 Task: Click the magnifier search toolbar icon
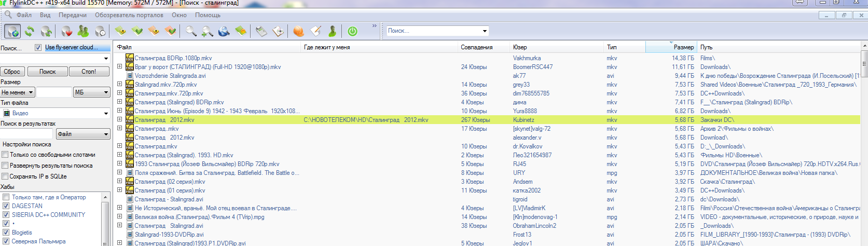191,32
